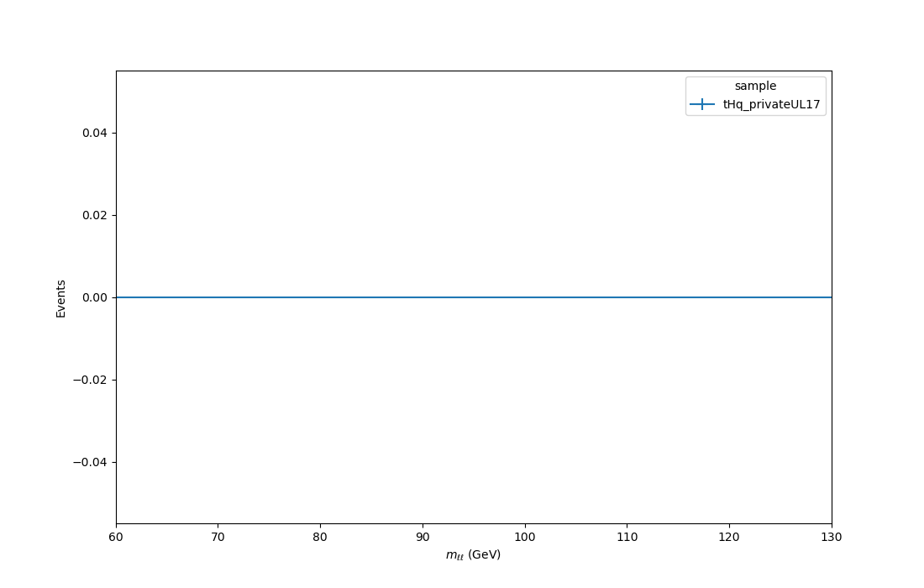This screenshot has height=588, width=924.
Task: Click the x-axis tick label 110
Action: pyautogui.click(x=627, y=538)
